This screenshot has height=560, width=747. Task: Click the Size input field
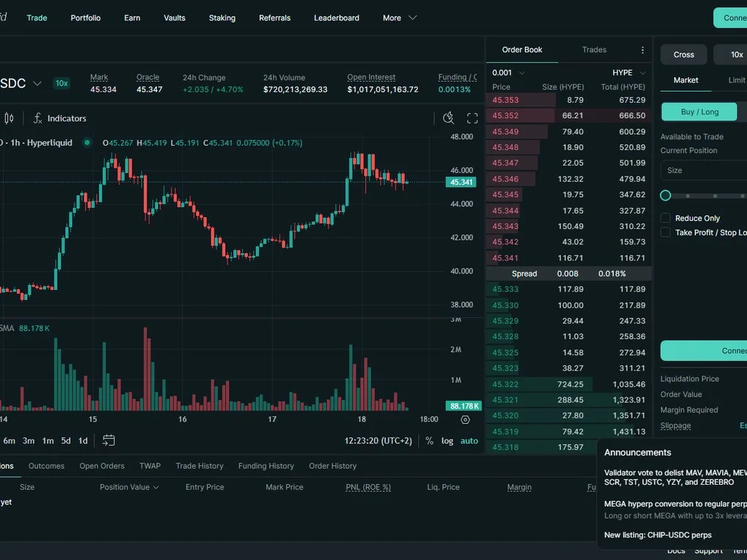(704, 170)
